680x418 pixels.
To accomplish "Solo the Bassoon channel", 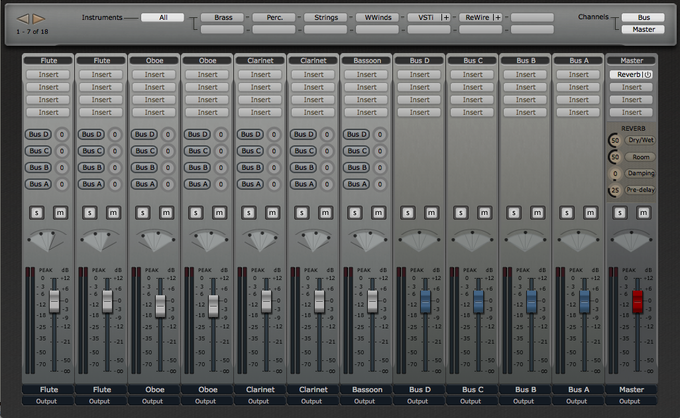I will click(355, 212).
